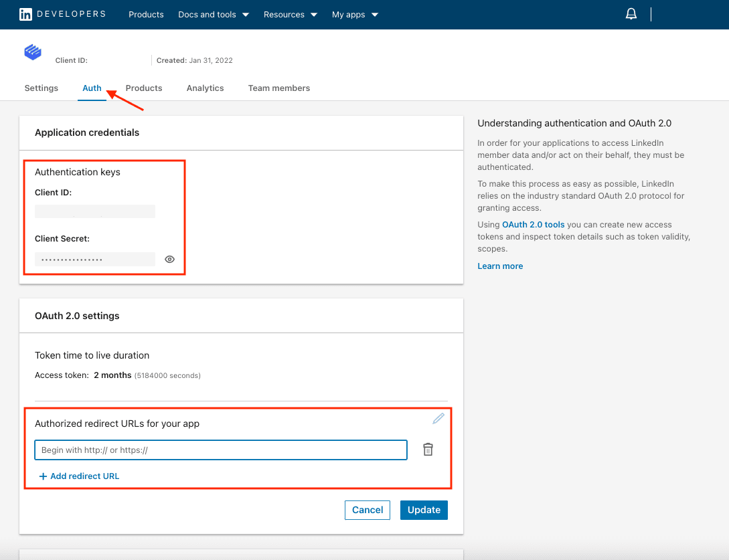Click the Learn more link

pos(500,266)
